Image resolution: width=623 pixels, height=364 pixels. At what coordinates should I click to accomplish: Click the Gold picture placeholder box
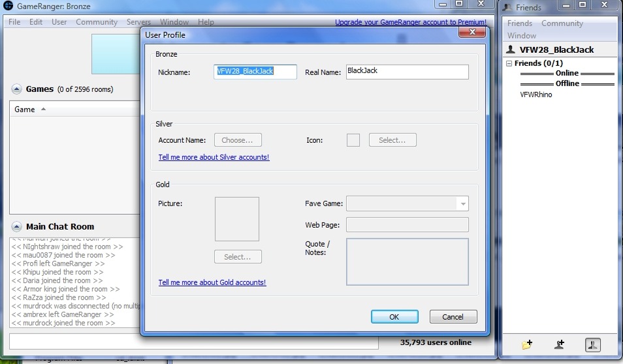pos(237,219)
